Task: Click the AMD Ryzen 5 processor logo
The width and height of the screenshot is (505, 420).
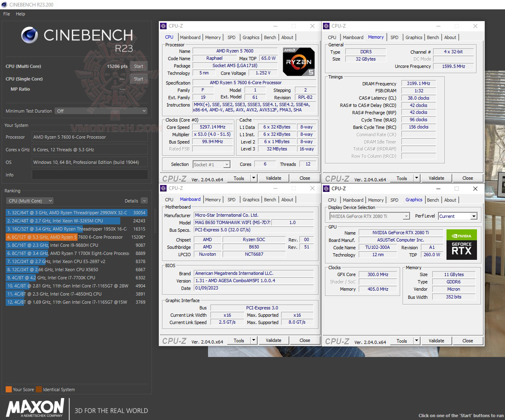Action: click(x=299, y=61)
